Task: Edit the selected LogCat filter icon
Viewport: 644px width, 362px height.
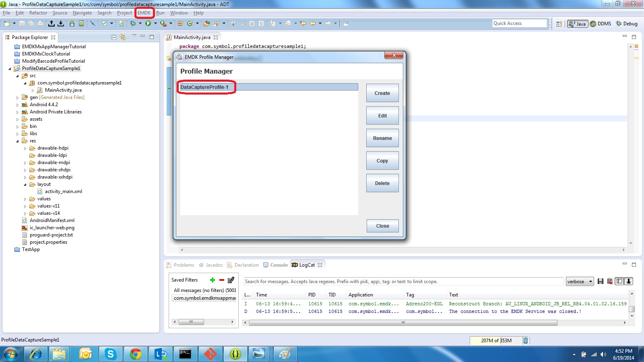Action: point(231,280)
